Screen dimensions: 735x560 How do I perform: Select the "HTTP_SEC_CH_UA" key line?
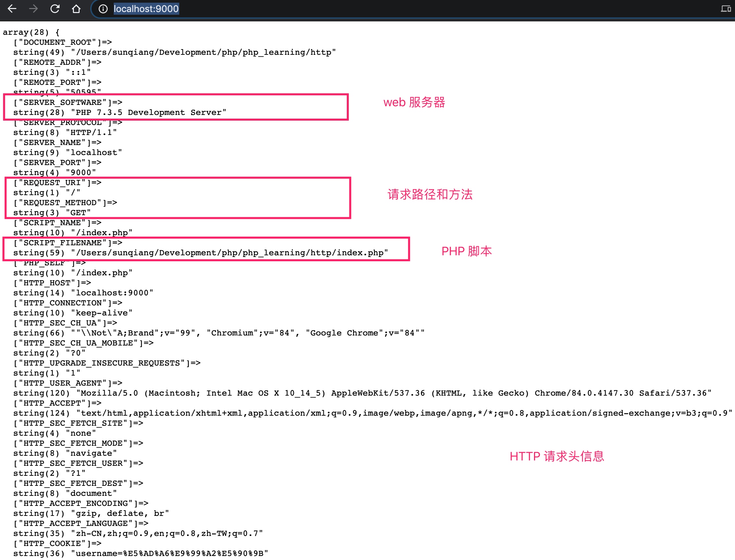pyautogui.click(x=65, y=323)
